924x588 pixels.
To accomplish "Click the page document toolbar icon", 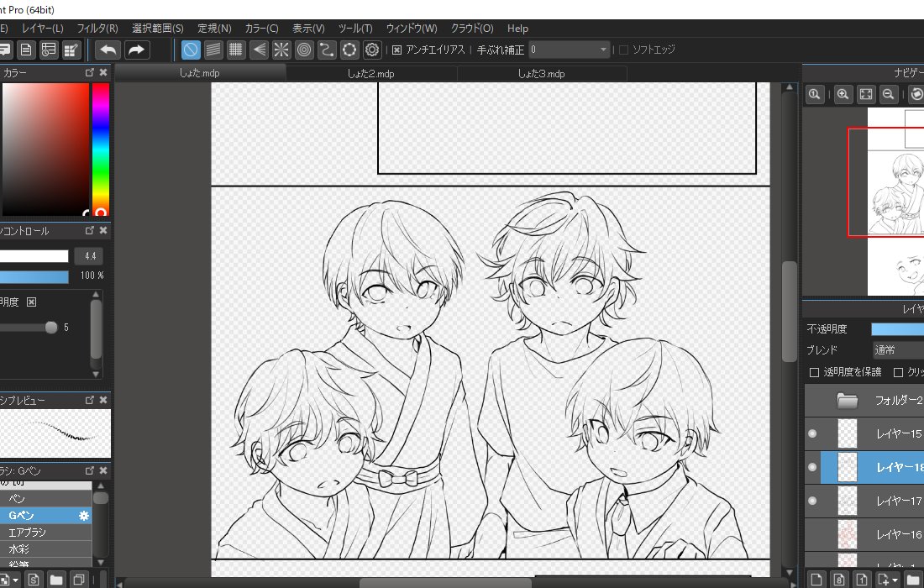I will pos(26,50).
